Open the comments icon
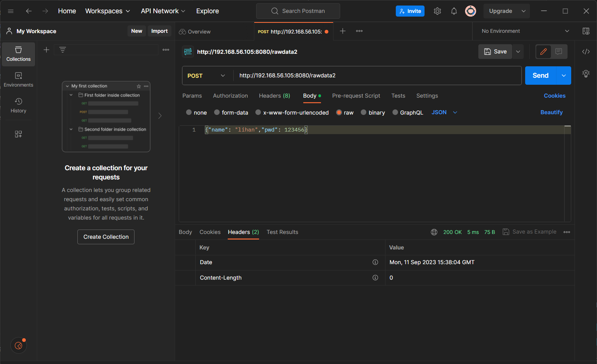597x364 pixels. pyautogui.click(x=559, y=52)
